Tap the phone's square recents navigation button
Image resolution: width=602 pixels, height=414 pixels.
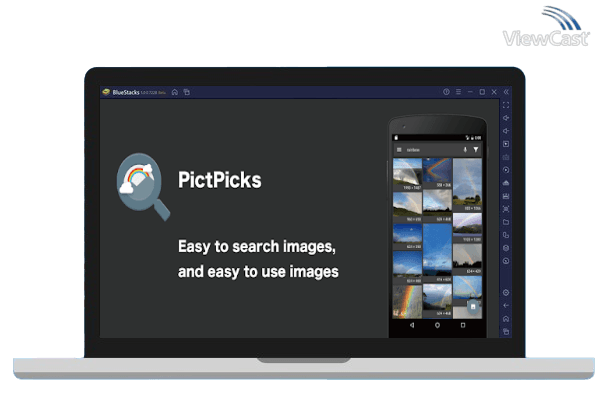[463, 325]
